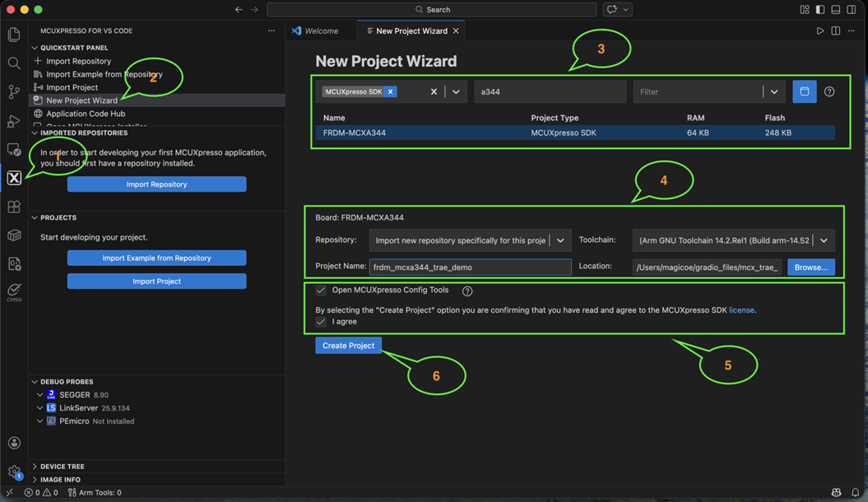Select the FRDM-MCXA344 board row

(575, 132)
